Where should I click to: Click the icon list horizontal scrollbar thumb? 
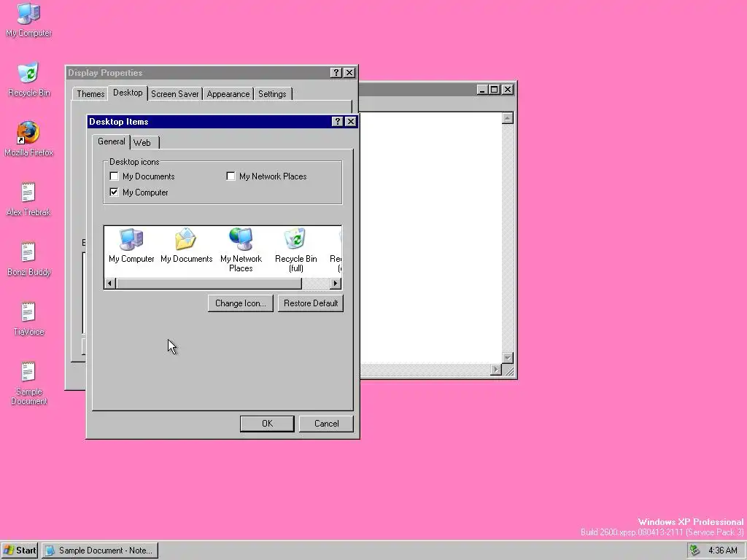[x=209, y=284]
